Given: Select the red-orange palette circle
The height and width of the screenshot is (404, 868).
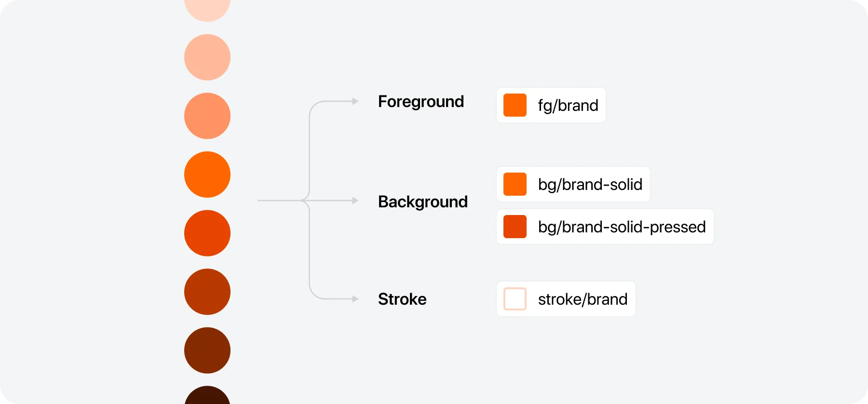Looking at the screenshot, I should pyautogui.click(x=207, y=233).
